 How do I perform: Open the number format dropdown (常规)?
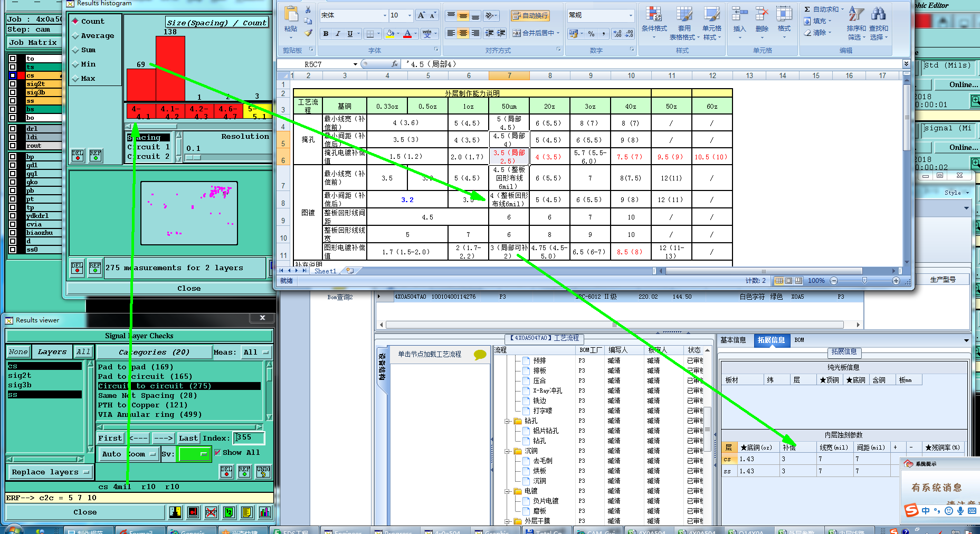click(x=631, y=15)
